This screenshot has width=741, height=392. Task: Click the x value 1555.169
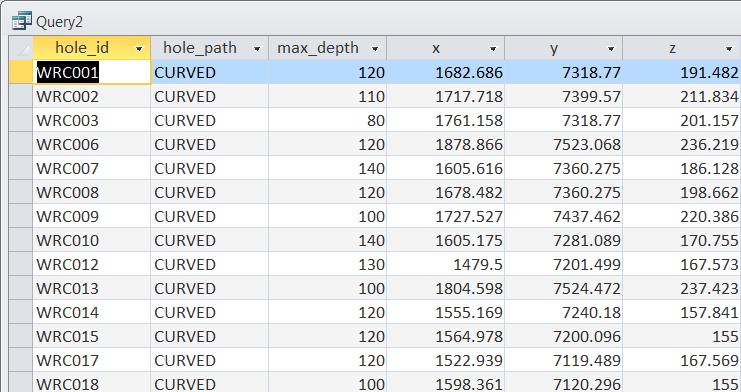446,313
